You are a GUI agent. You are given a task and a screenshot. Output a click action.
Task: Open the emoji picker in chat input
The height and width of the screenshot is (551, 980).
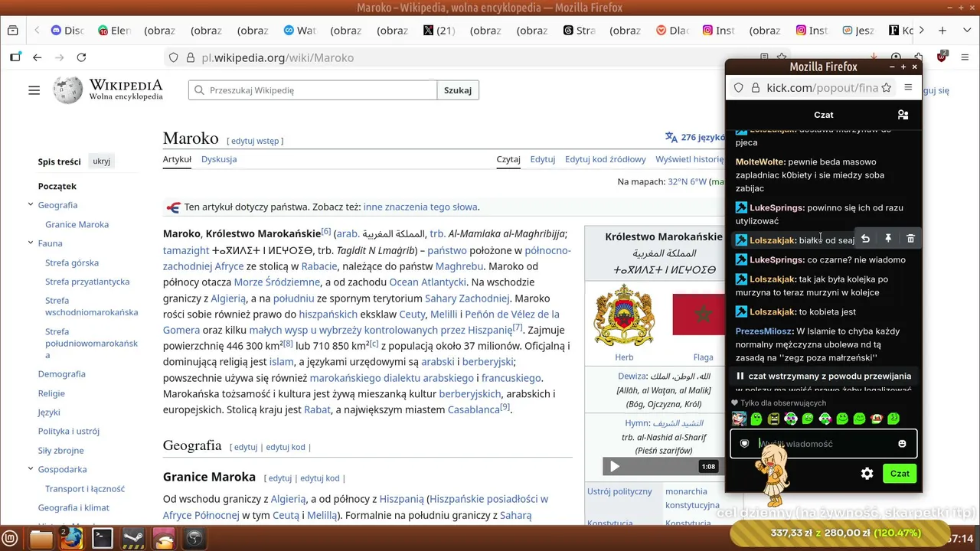coord(902,444)
